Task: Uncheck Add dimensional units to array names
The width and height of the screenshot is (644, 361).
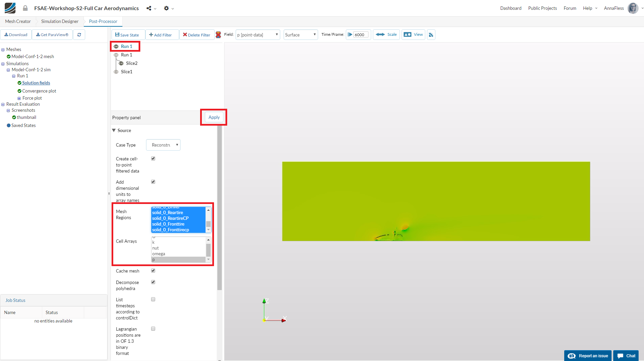Action: [153, 182]
